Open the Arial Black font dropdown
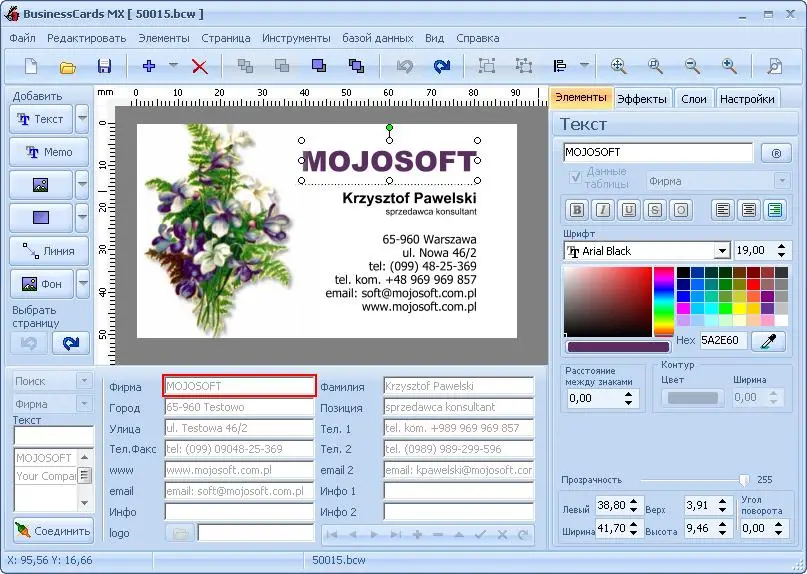Image resolution: width=807 pixels, height=574 pixels. pos(722,251)
